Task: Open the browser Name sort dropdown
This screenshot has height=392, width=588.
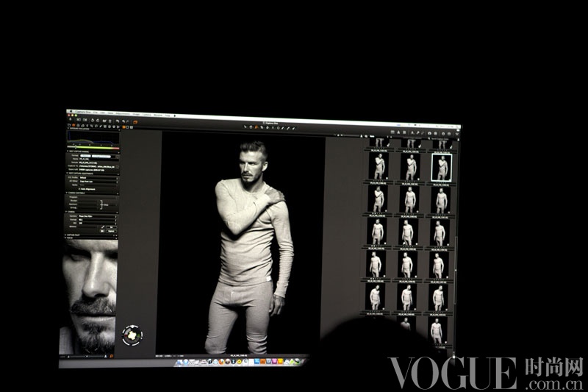Action: [381, 136]
